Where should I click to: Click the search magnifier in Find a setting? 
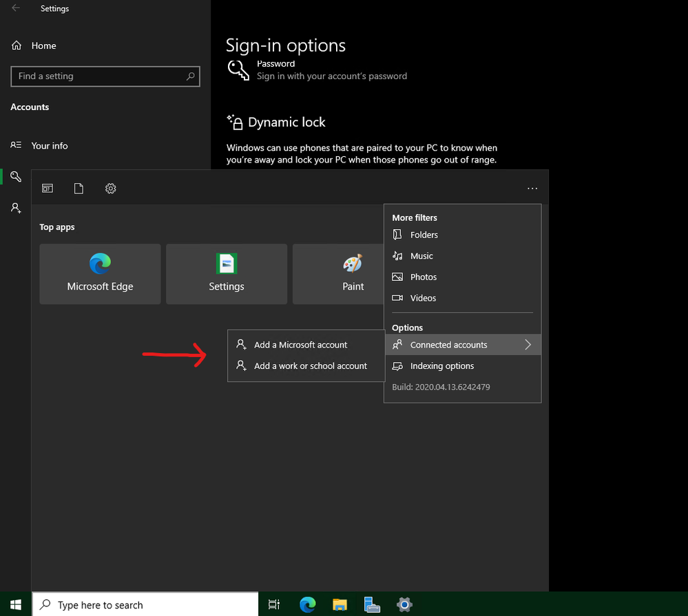coord(190,76)
